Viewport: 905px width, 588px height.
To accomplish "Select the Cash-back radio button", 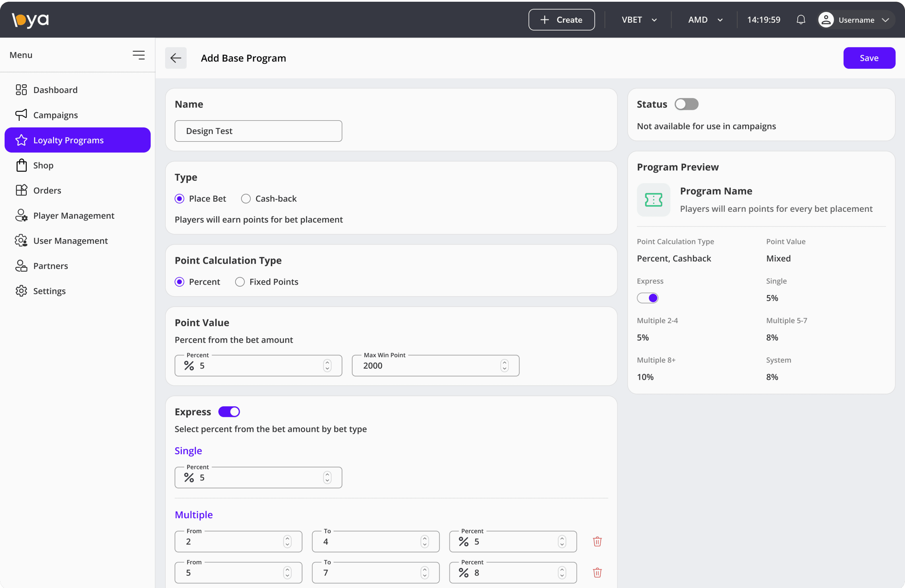I will pos(246,199).
